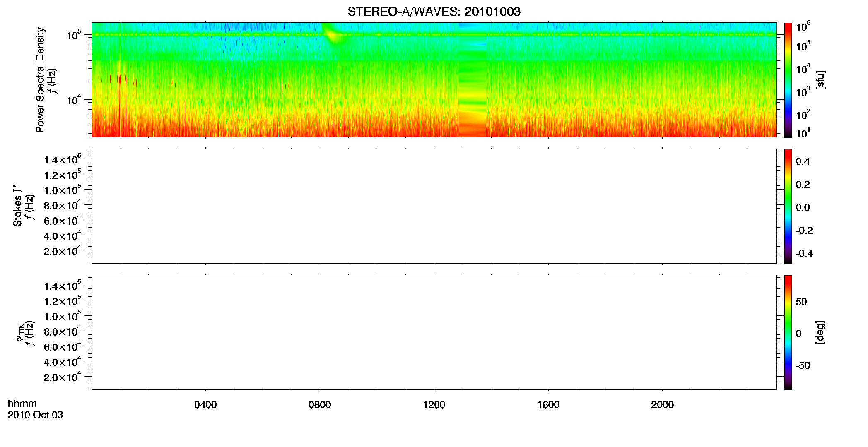Click the red intense burst near start of day
Viewport: 868px width, 447px height.
point(119,79)
